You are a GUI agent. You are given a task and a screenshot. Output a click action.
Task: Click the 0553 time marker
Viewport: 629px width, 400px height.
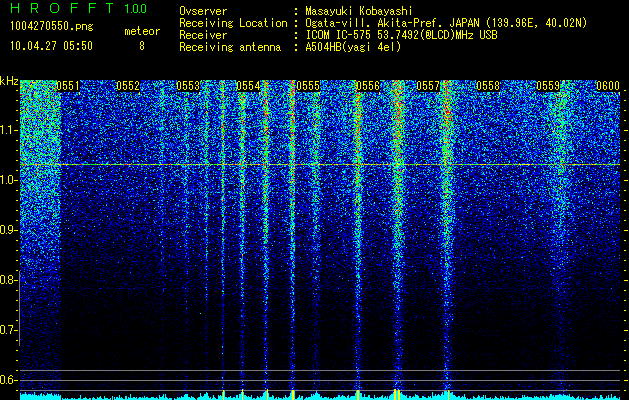(x=188, y=86)
